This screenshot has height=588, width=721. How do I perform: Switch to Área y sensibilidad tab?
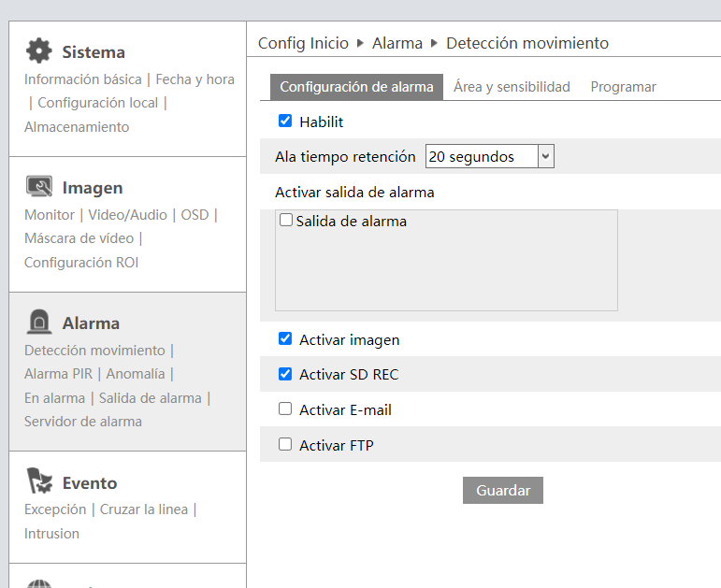tap(512, 86)
